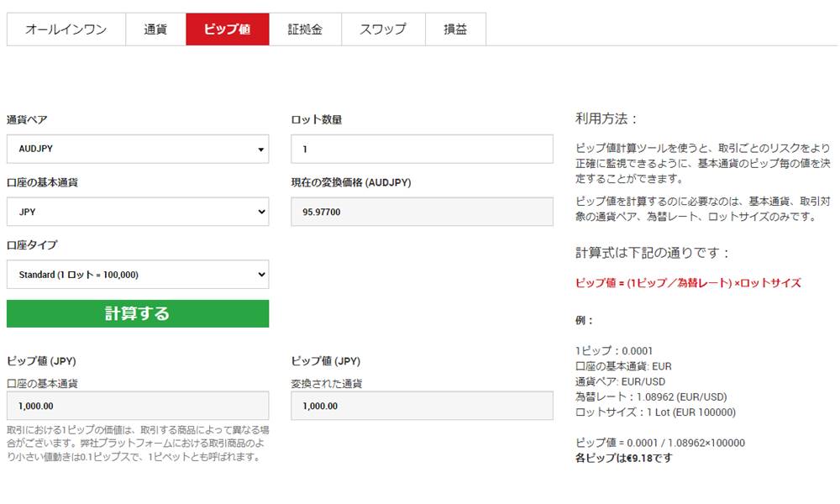Open the 口座タイプ Standard dropdown
Viewport: 840px width, 504px height.
tap(138, 275)
